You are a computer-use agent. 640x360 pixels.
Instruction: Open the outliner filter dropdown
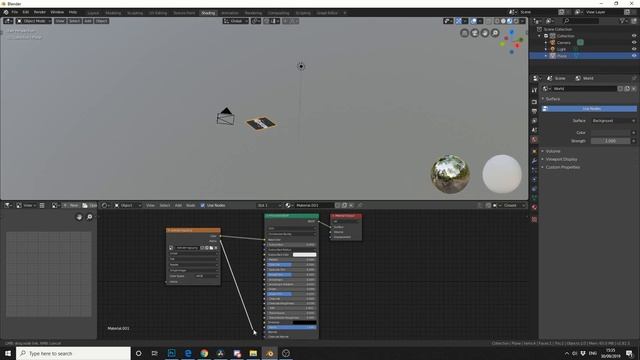(623, 21)
